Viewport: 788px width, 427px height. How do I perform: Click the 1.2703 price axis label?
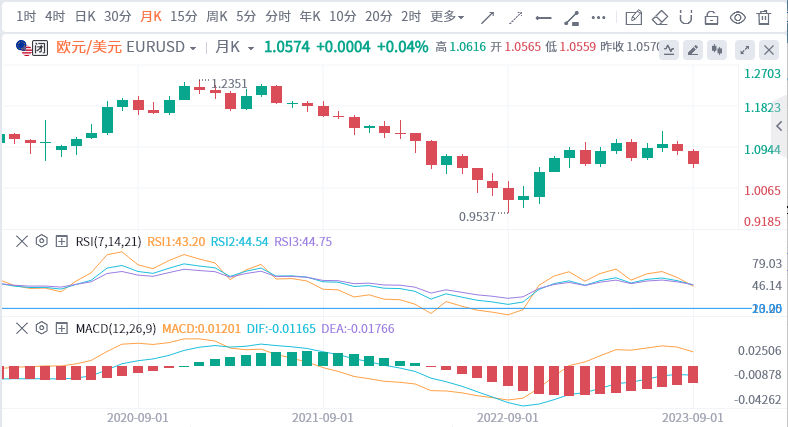point(762,74)
